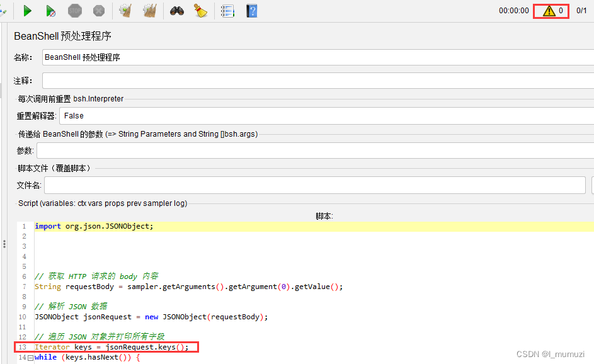Screen dimensions: 594x364
Task: Click the line 7 requestBody declaration
Action: tap(188, 287)
